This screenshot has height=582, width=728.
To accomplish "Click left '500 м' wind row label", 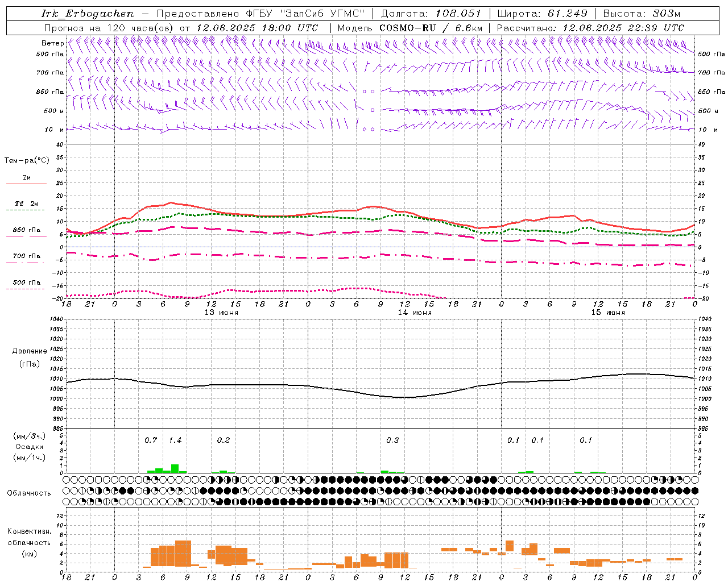I will pos(54,111).
